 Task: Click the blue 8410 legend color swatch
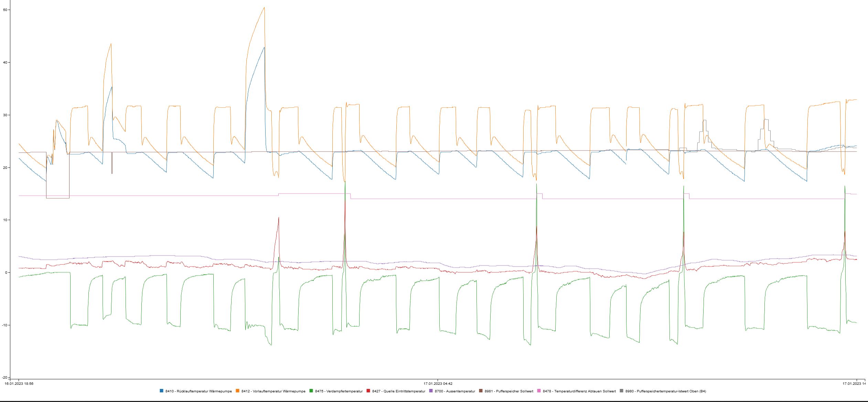pos(162,391)
